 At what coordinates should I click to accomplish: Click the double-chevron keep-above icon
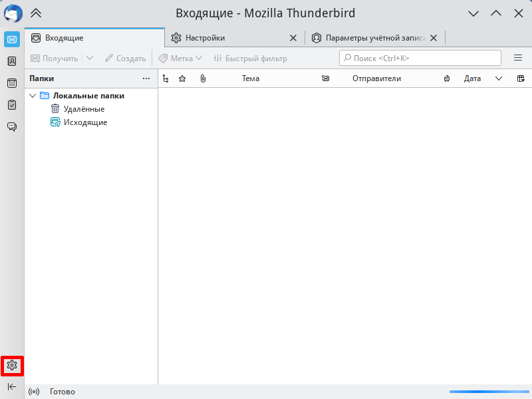[x=36, y=13]
